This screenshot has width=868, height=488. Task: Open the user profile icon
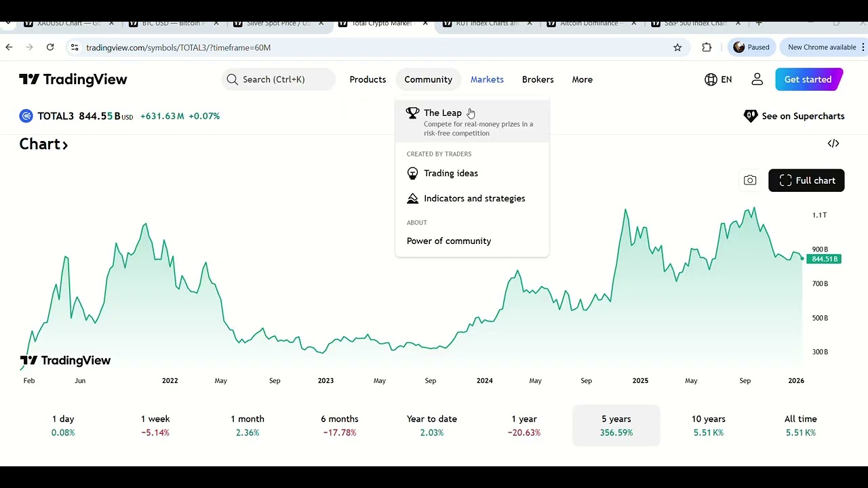pos(757,79)
